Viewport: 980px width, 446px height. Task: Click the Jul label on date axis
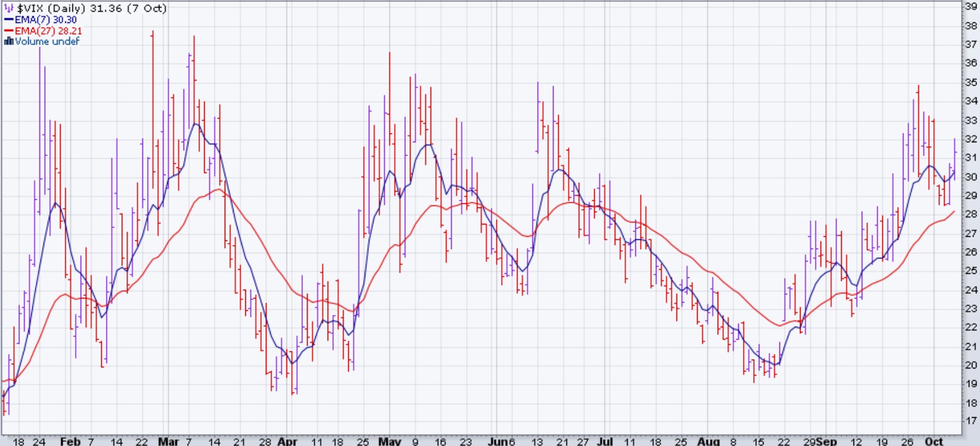coord(605,441)
